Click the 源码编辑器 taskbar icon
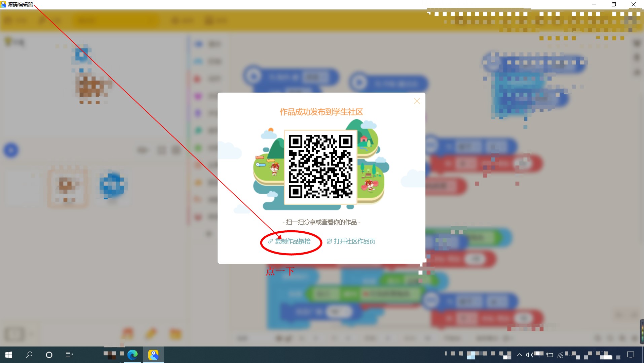Viewport: 644px width, 363px height. (x=153, y=355)
